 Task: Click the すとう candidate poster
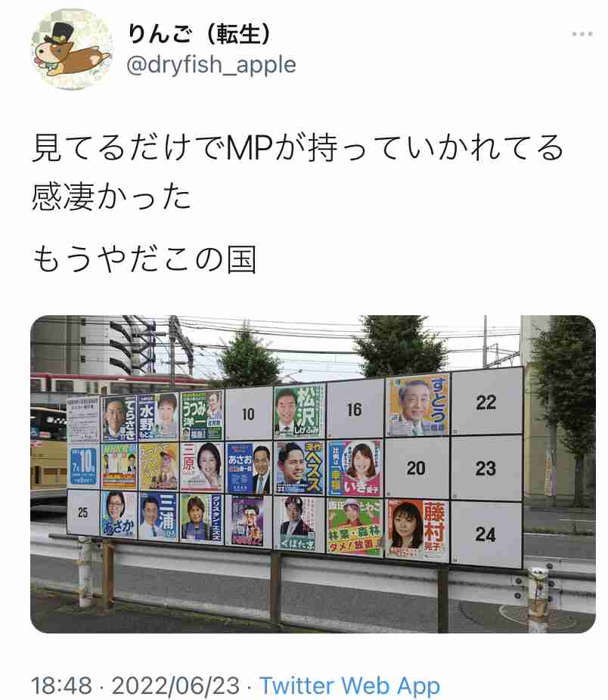417,405
